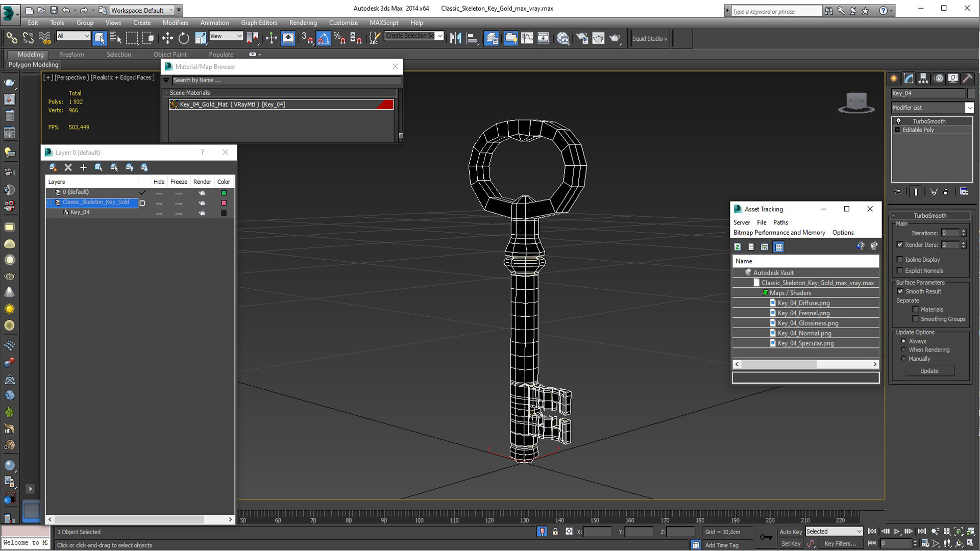
Task: Click the Play Animation button
Action: pos(897,532)
